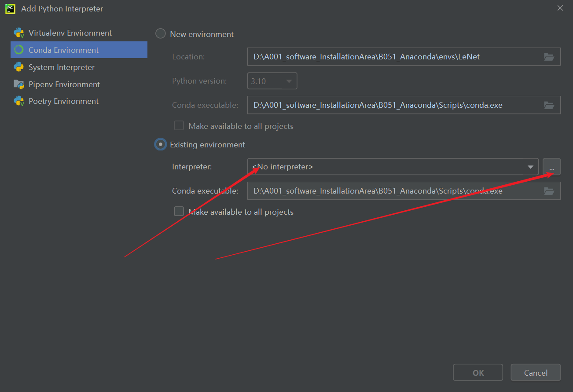
Task: Select the New environment radio button
Action: 161,34
